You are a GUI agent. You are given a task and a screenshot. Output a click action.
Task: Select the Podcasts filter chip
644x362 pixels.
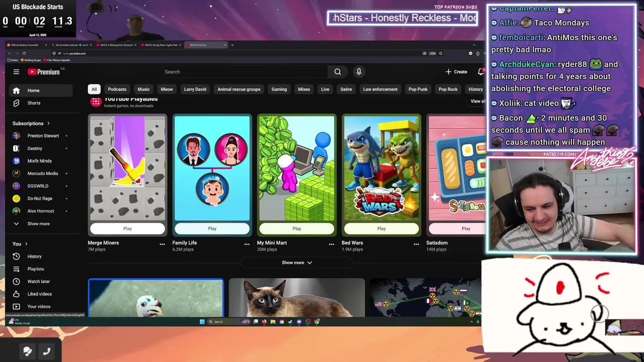pos(117,89)
